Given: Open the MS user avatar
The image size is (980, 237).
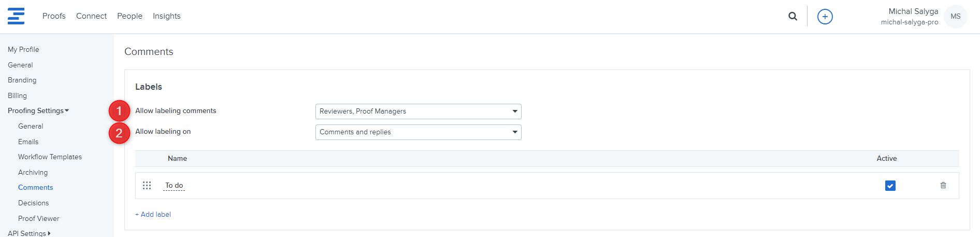Looking at the screenshot, I should (955, 17).
